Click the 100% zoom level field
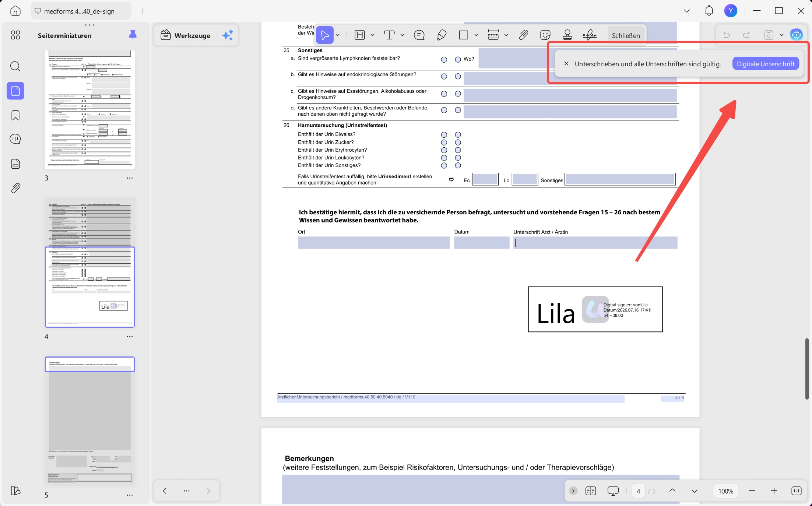This screenshot has height=506, width=812. [x=725, y=491]
